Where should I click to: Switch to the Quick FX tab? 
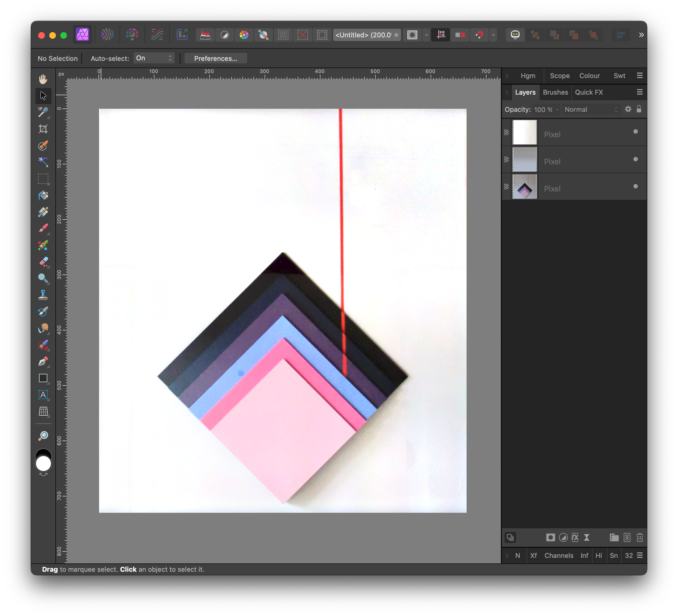pos(589,92)
